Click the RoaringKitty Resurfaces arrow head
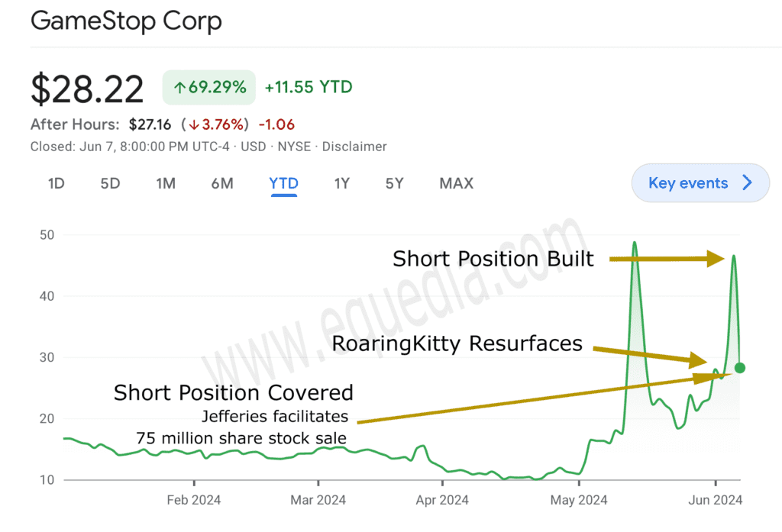782x532 pixels. 698,360
